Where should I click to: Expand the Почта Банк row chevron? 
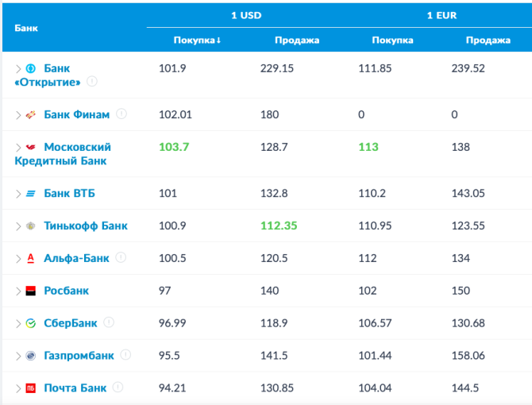coord(18,388)
